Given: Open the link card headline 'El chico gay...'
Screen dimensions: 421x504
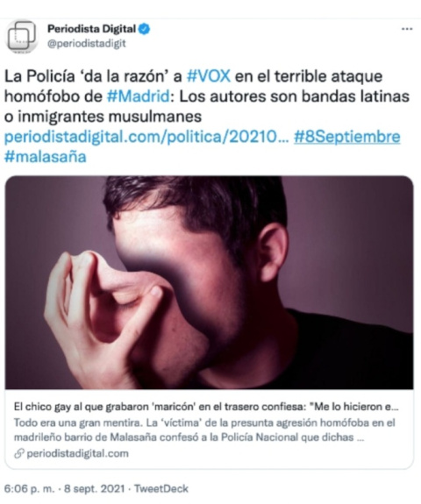Looking at the screenshot, I should click(206, 407).
